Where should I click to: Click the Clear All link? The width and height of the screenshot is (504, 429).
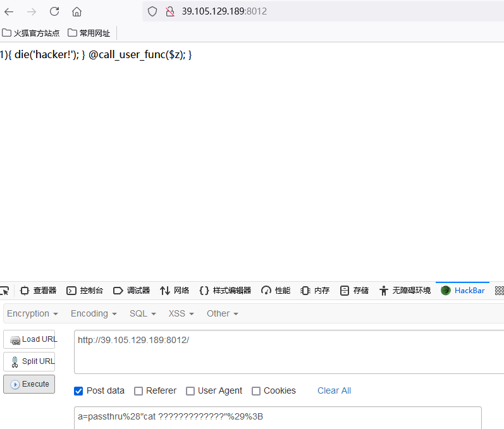click(334, 390)
